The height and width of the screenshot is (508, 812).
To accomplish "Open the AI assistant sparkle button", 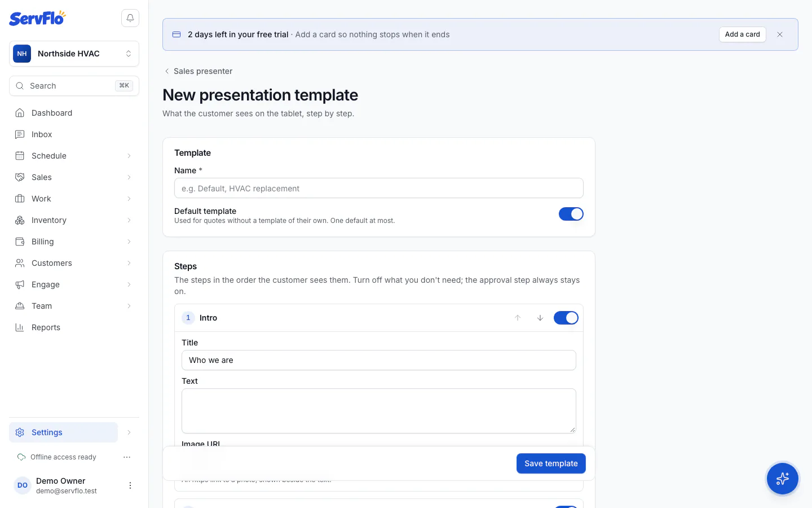I will [x=783, y=479].
